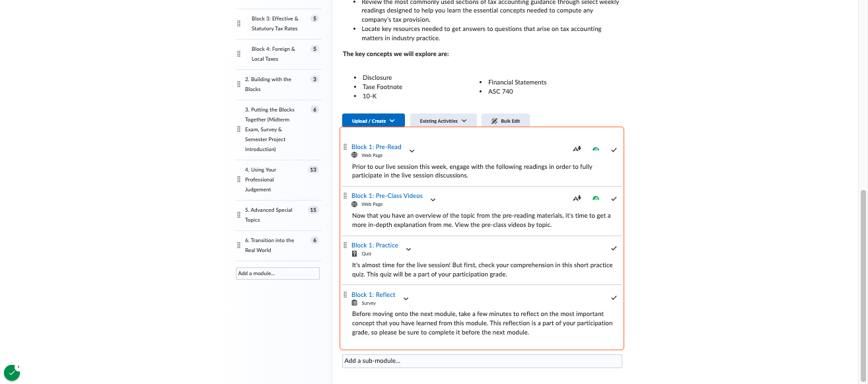Click completion checkmark on Block 1: Practice

click(x=614, y=248)
